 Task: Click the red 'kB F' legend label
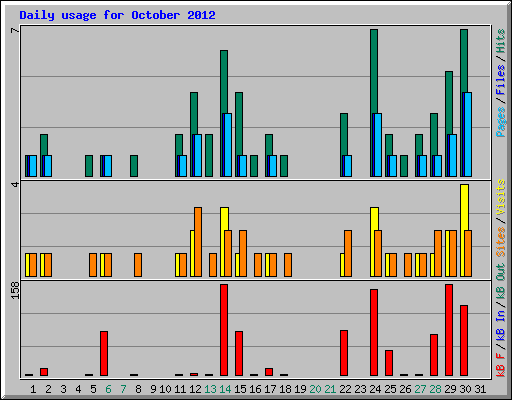pos(501,365)
